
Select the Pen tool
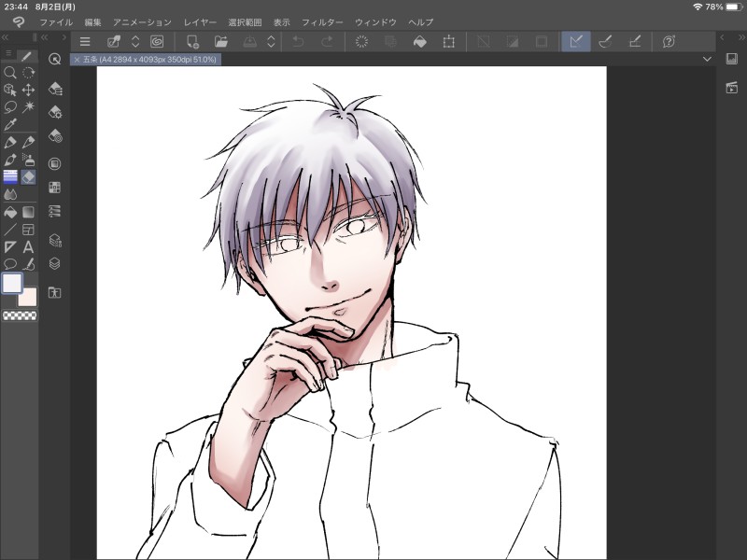tap(10, 143)
